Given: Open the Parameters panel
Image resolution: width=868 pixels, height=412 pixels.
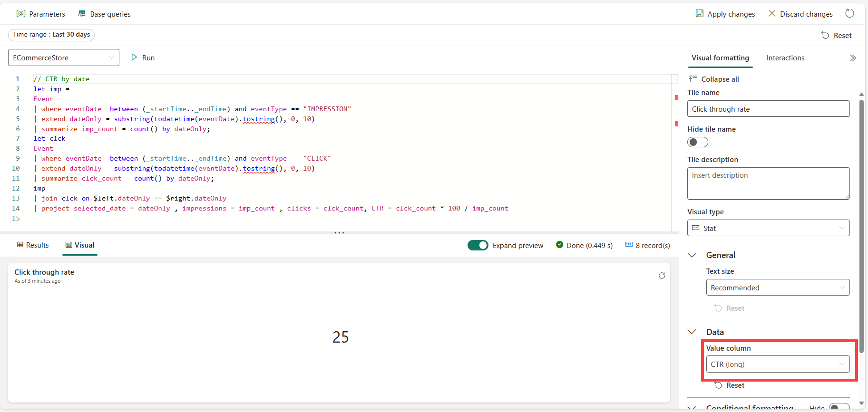Looking at the screenshot, I should click(41, 14).
